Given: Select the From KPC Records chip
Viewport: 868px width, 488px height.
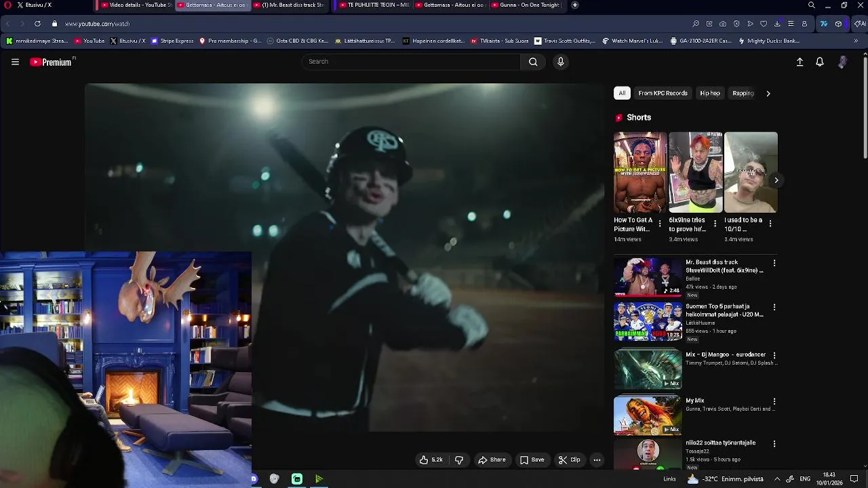Looking at the screenshot, I should tap(663, 93).
